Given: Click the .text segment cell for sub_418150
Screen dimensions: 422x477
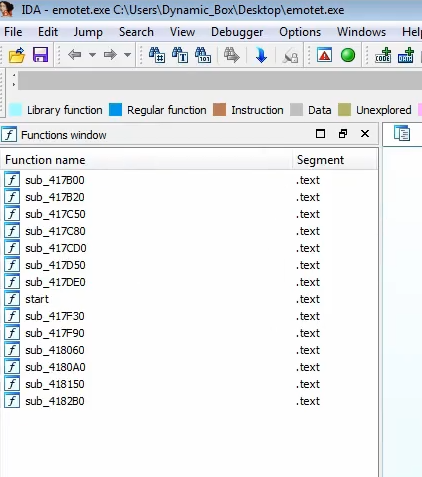Looking at the screenshot, I should pyautogui.click(x=308, y=384).
